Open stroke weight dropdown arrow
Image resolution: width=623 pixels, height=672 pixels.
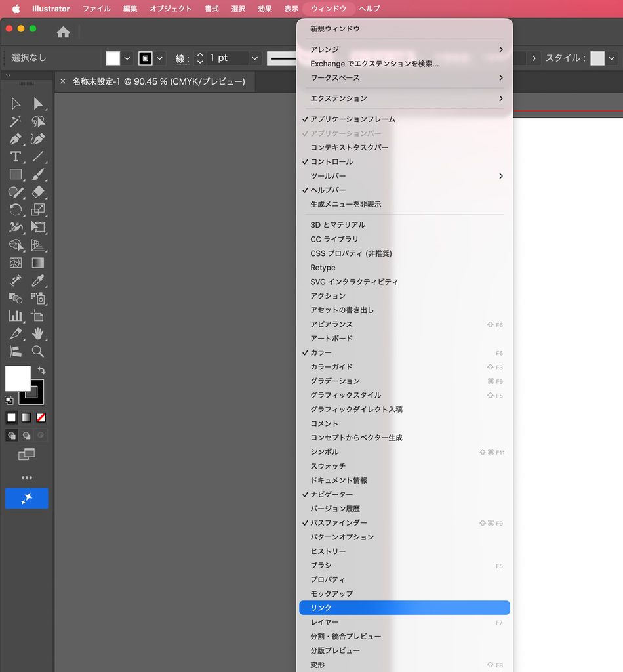pyautogui.click(x=254, y=58)
